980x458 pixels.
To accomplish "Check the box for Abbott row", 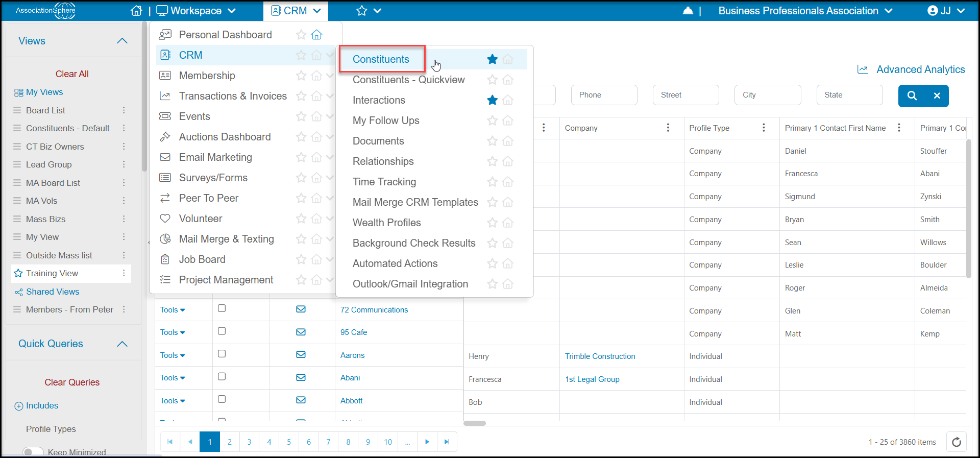I will [222, 399].
